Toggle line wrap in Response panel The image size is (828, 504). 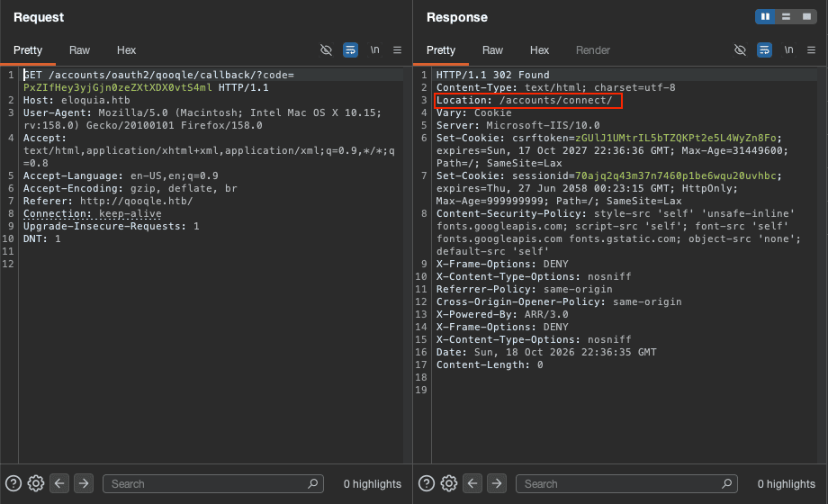click(x=764, y=50)
